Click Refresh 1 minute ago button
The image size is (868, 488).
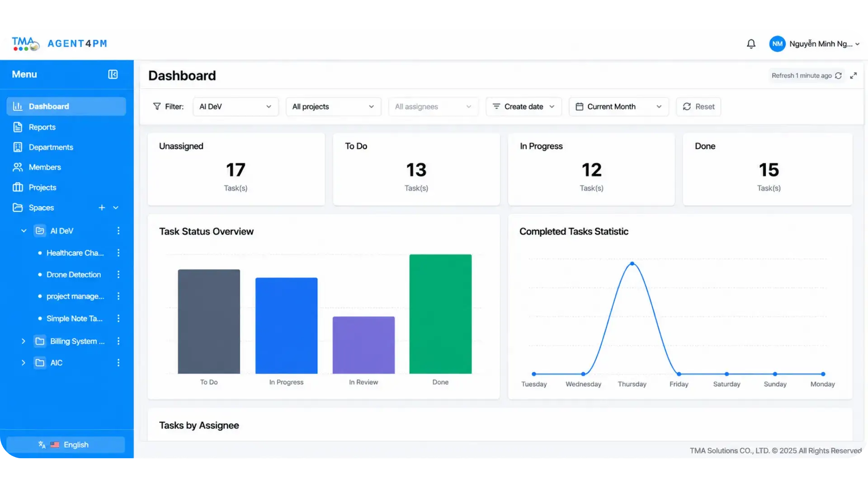coord(806,75)
